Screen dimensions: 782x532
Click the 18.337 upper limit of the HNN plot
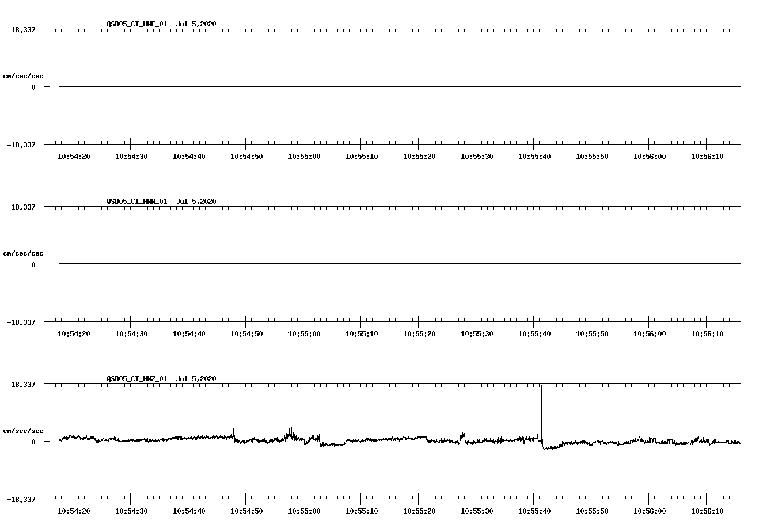point(23,207)
